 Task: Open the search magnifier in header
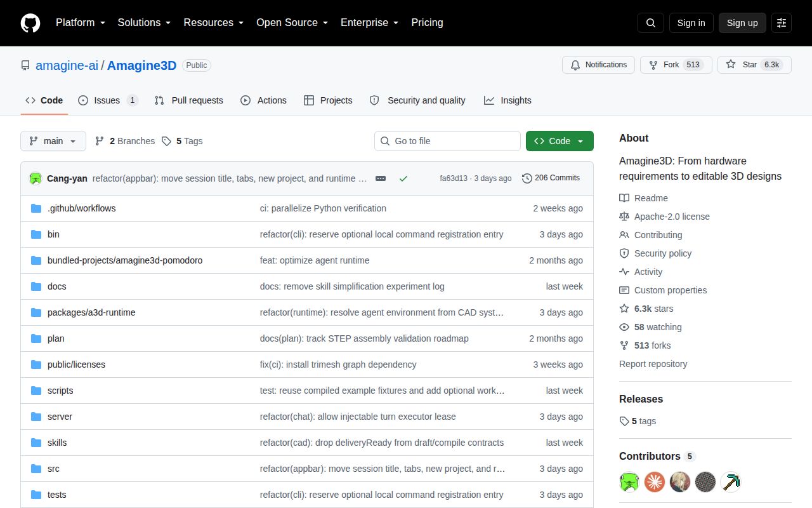(651, 23)
